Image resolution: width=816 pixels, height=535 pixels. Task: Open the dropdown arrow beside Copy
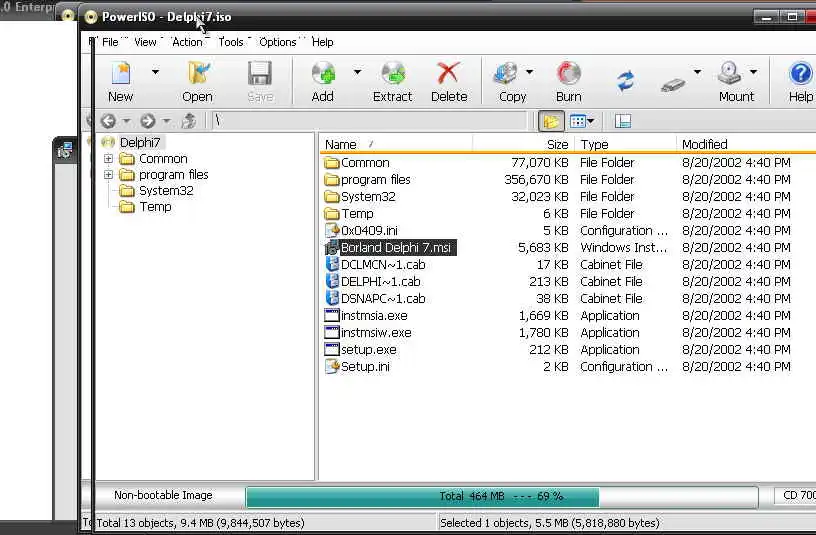pos(529,72)
